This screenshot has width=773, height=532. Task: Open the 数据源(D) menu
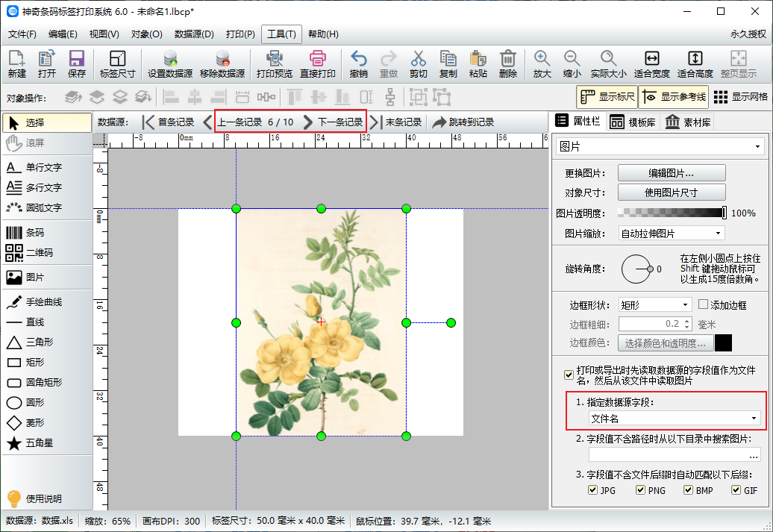(194, 34)
